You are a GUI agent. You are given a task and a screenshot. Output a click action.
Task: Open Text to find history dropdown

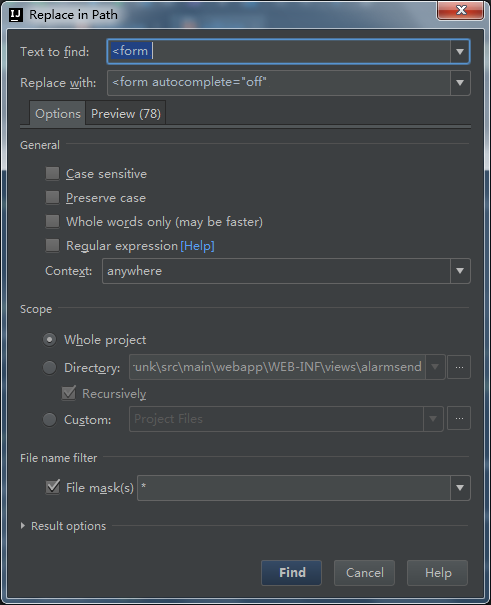tap(460, 51)
